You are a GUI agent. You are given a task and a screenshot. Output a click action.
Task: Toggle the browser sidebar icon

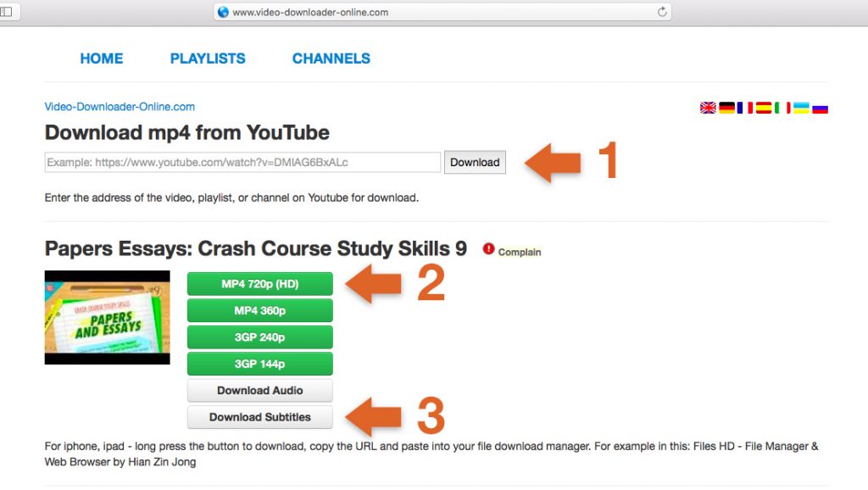[x=6, y=12]
